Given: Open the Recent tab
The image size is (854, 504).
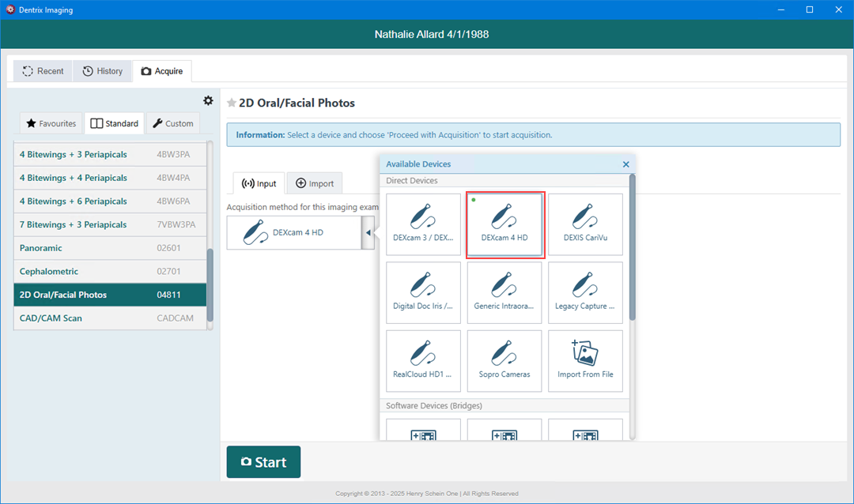Looking at the screenshot, I should click(43, 71).
